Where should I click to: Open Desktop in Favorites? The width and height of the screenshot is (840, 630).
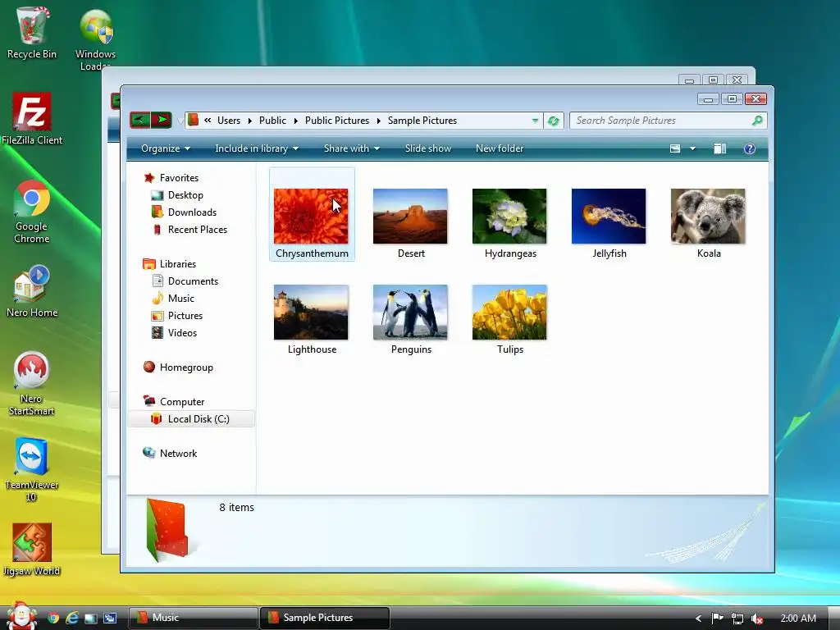tap(185, 195)
